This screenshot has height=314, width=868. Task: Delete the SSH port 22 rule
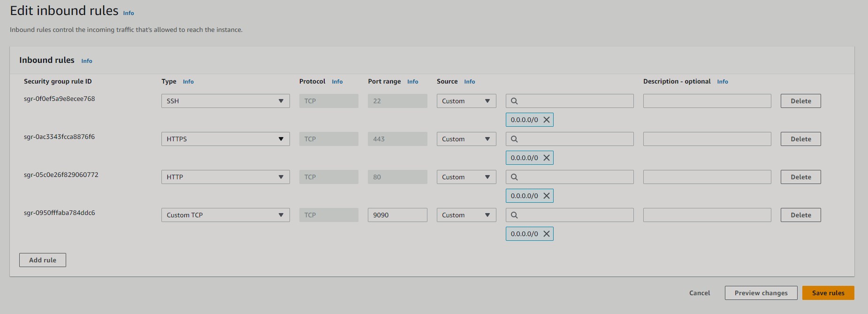[800, 101]
